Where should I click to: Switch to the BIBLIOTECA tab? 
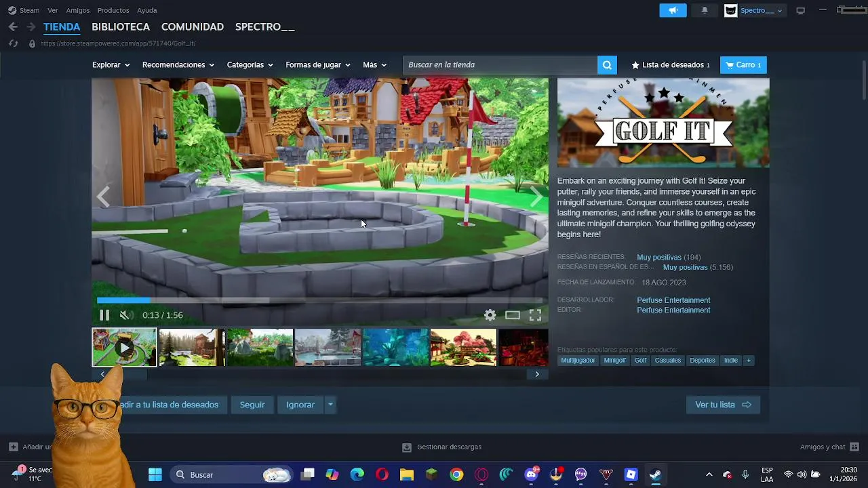point(121,27)
